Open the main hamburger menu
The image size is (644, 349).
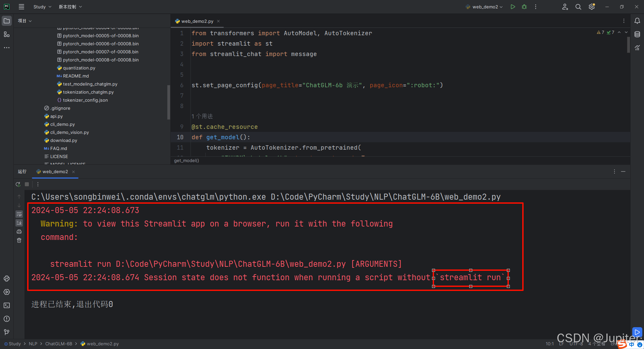tap(21, 7)
